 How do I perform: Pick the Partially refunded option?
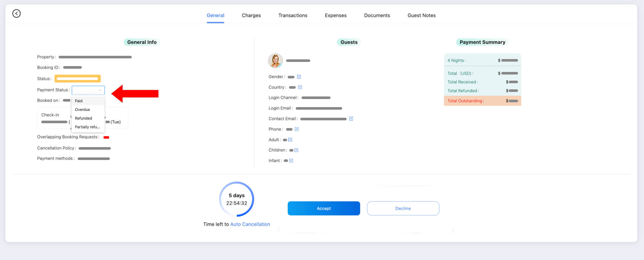point(88,127)
